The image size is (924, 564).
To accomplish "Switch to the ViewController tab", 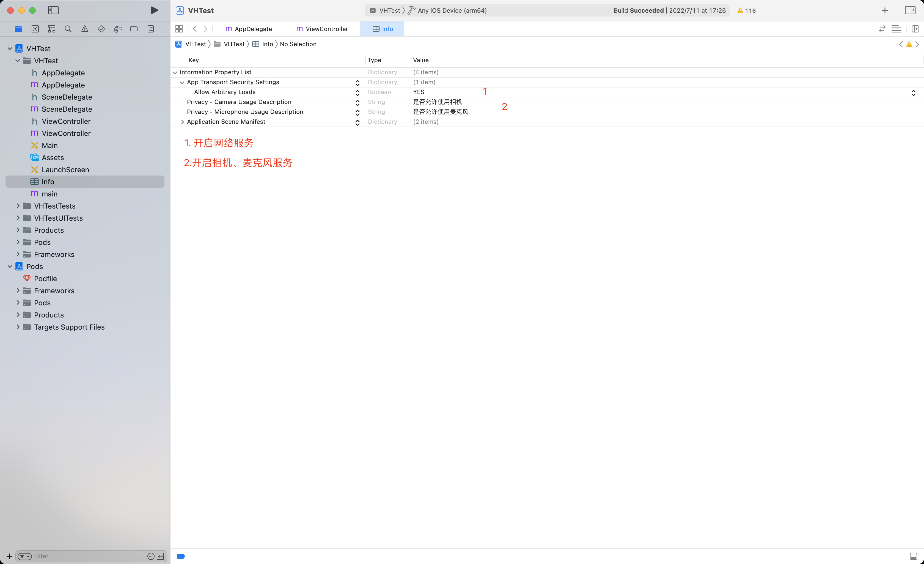I will click(322, 29).
